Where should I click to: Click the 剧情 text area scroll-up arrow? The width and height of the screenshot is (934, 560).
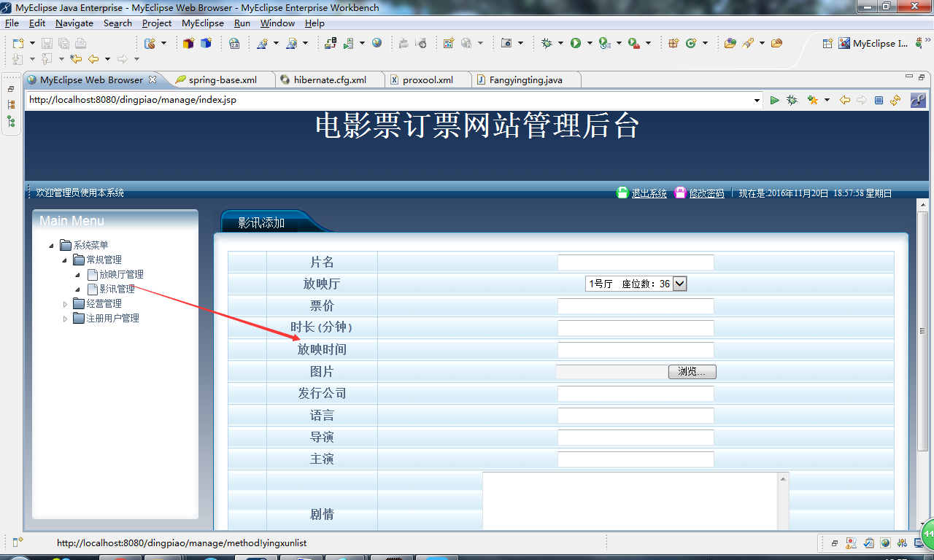[784, 479]
